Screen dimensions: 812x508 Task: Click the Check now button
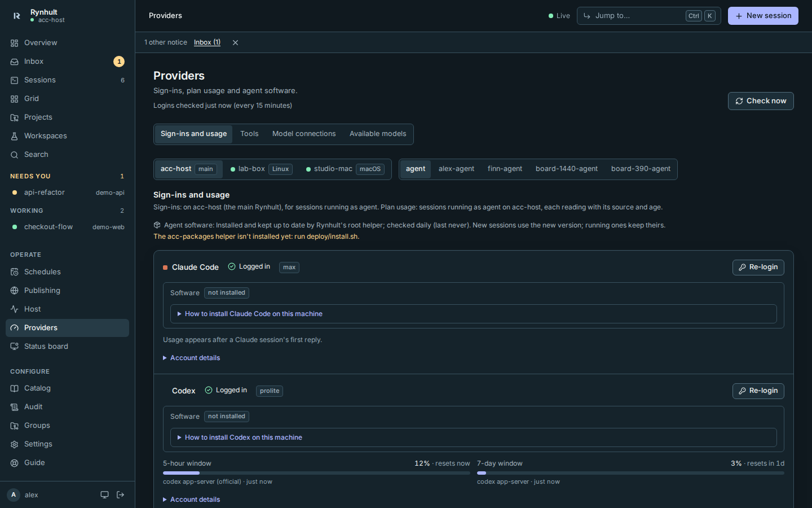point(761,101)
